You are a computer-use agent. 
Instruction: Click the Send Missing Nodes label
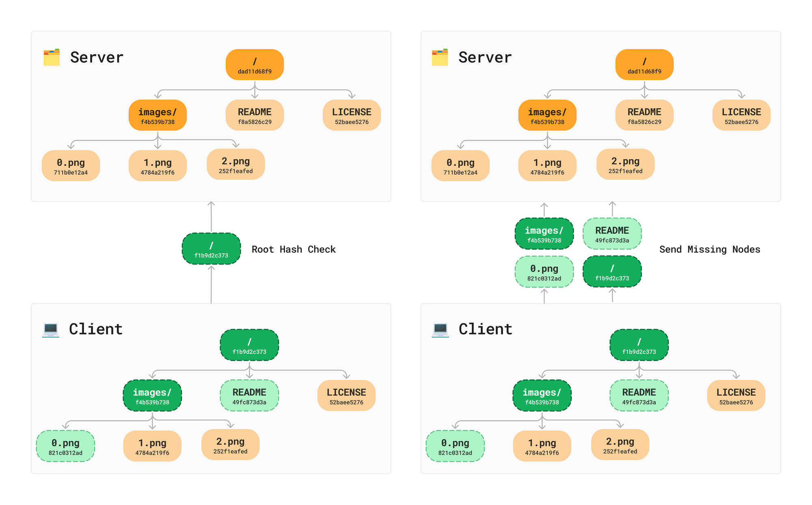[709, 249]
